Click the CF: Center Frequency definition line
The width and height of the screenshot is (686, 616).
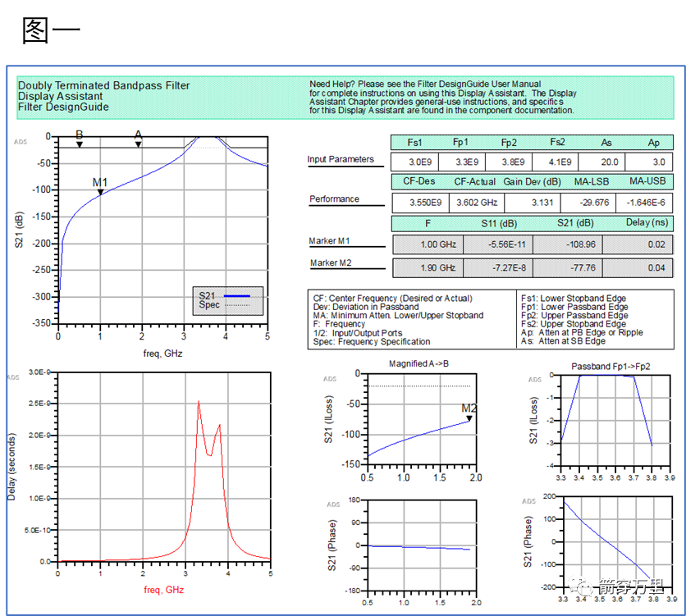coord(393,299)
